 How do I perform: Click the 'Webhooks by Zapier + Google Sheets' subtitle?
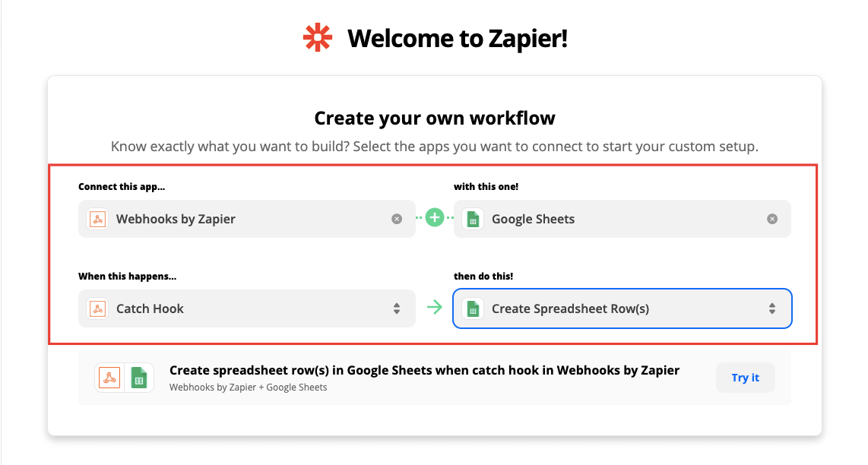point(248,387)
